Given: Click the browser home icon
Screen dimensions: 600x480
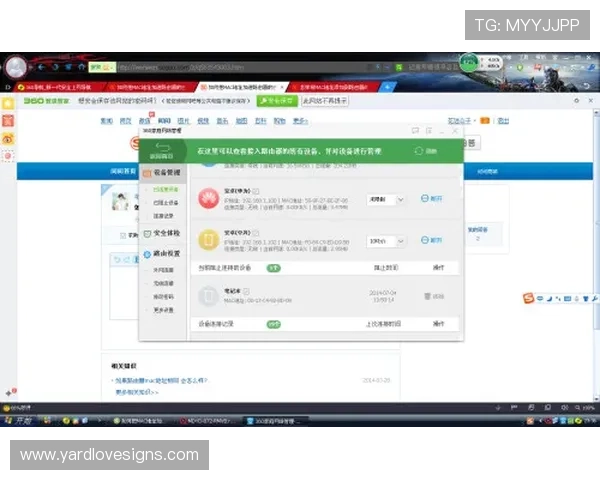Looking at the screenshot, I should point(81,67).
